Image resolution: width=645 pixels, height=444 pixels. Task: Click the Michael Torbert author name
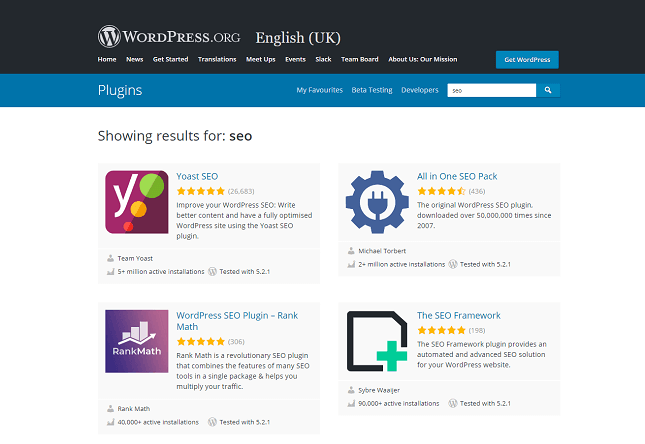(x=382, y=251)
